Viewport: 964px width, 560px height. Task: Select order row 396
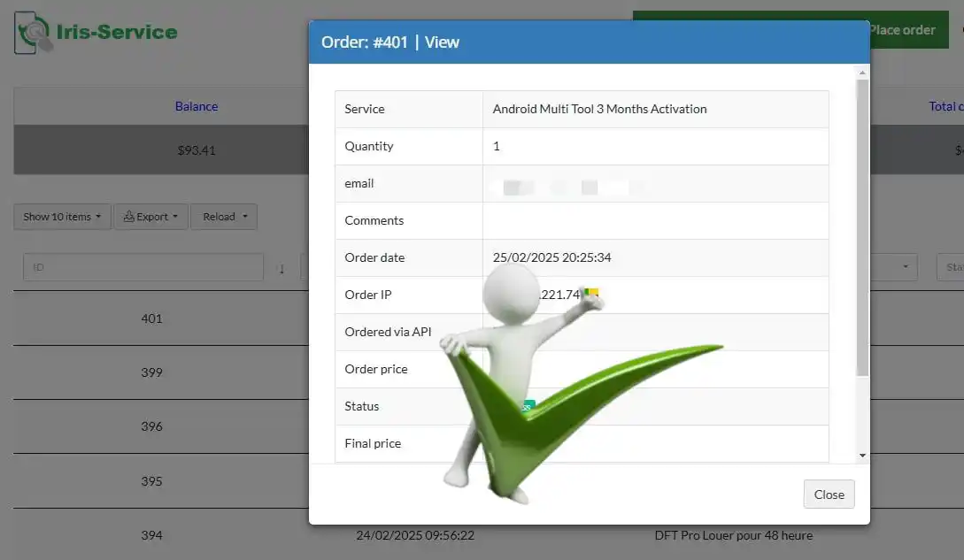[152, 426]
